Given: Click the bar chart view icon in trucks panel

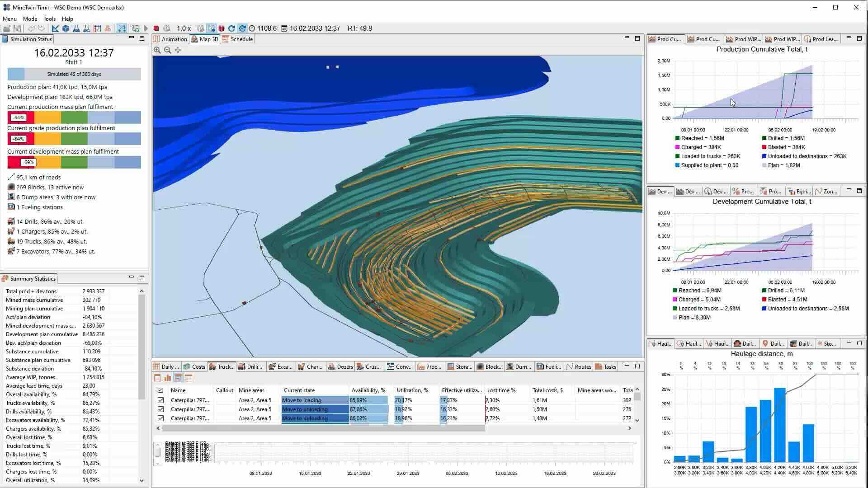Looking at the screenshot, I should click(168, 378).
